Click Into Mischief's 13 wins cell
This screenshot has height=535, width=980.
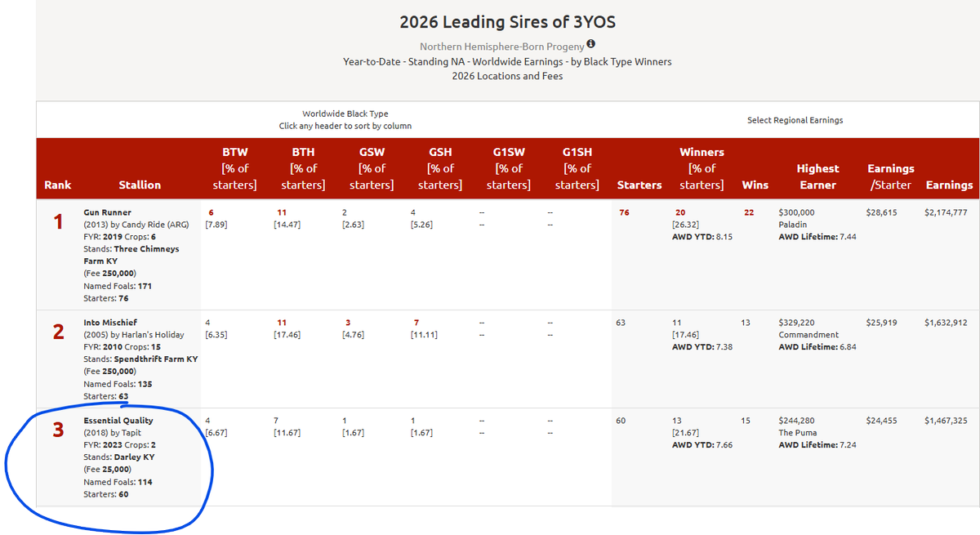(746, 323)
